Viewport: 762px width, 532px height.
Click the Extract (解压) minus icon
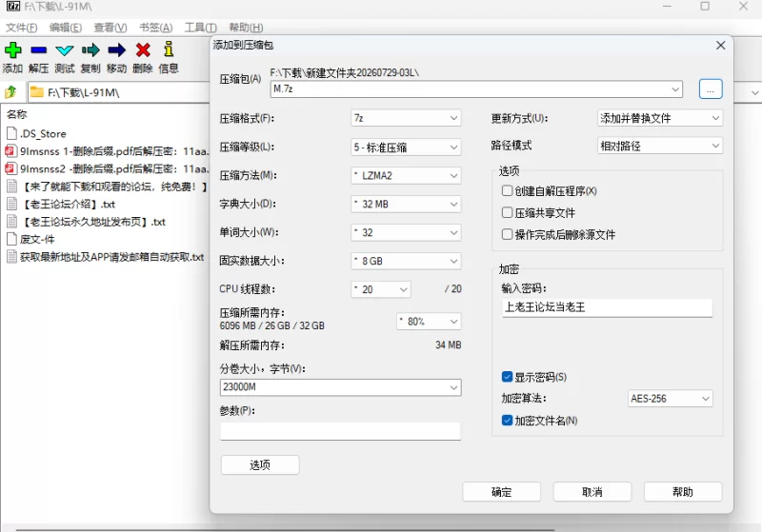pyautogui.click(x=38, y=50)
